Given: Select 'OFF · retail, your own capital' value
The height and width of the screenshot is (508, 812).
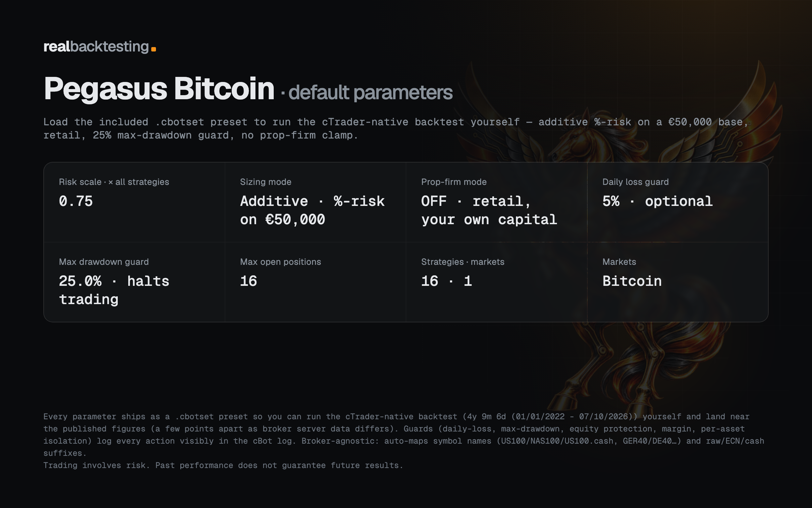Looking at the screenshot, I should pyautogui.click(x=489, y=210).
